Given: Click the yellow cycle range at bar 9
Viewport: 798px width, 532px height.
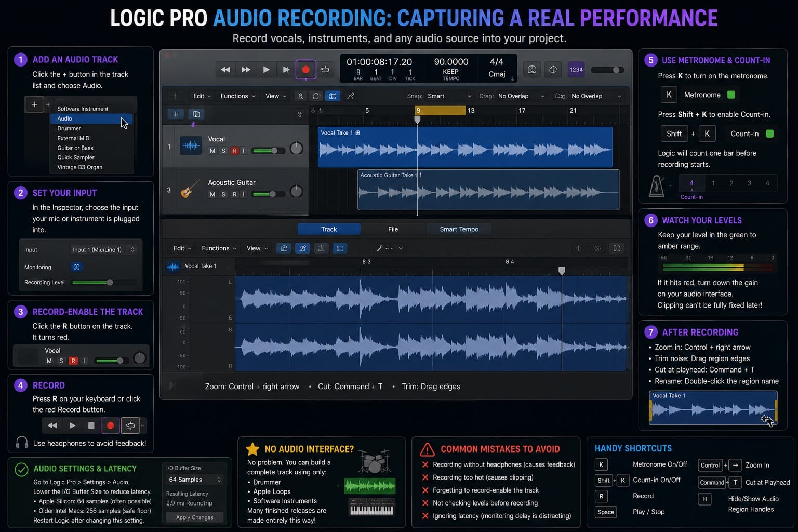Looking at the screenshot, I should pos(440,110).
